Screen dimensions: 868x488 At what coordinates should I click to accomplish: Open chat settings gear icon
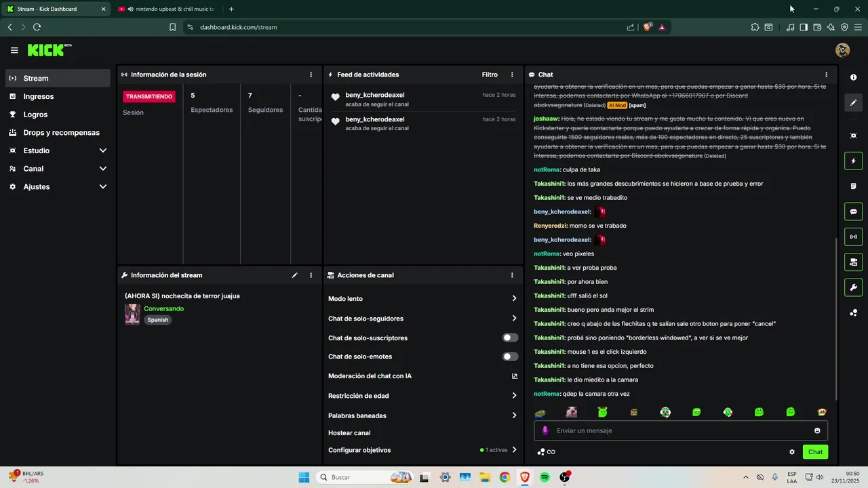point(791,452)
